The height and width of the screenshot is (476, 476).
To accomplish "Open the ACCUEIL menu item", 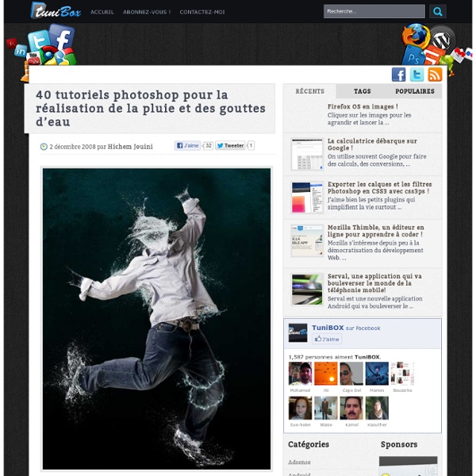I will [x=102, y=12].
